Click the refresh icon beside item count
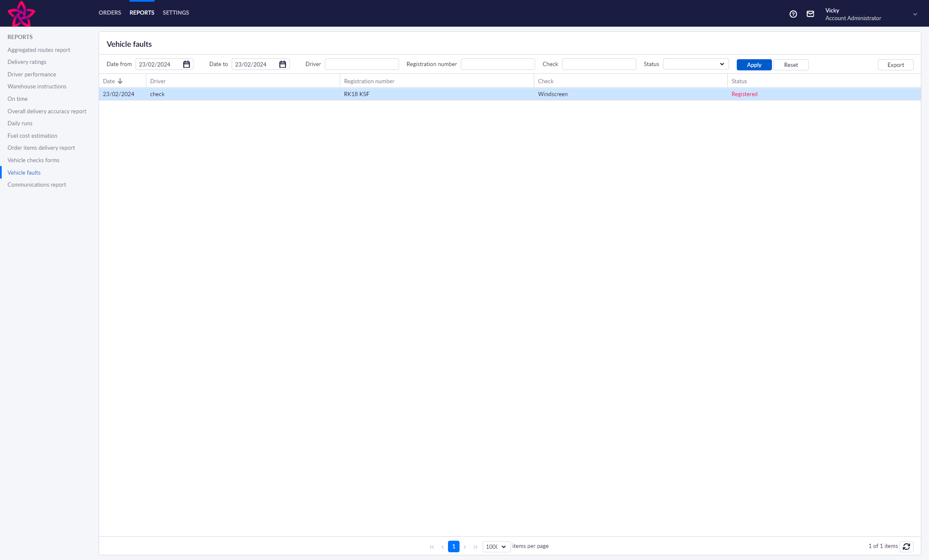 906,546
